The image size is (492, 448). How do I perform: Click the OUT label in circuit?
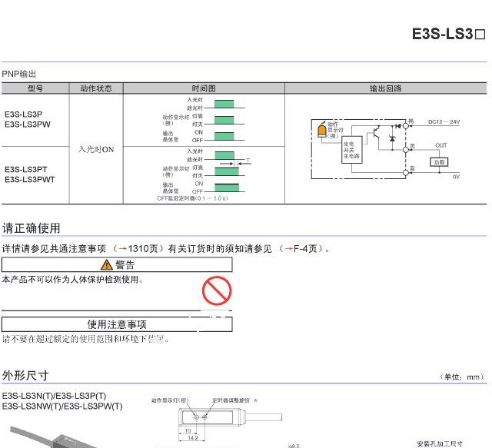coord(440,145)
